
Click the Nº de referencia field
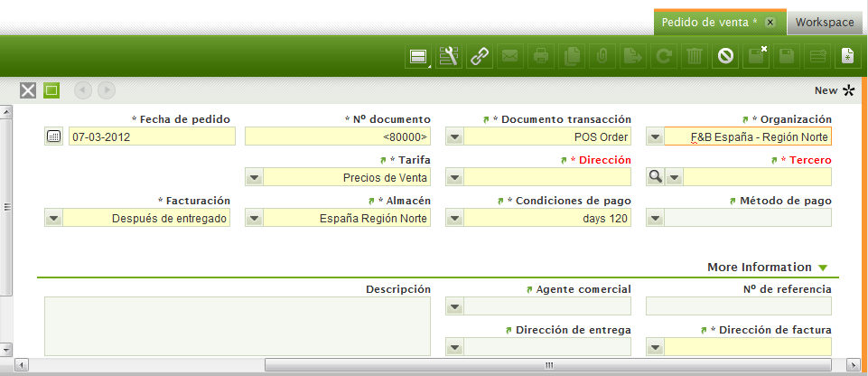[x=739, y=306]
